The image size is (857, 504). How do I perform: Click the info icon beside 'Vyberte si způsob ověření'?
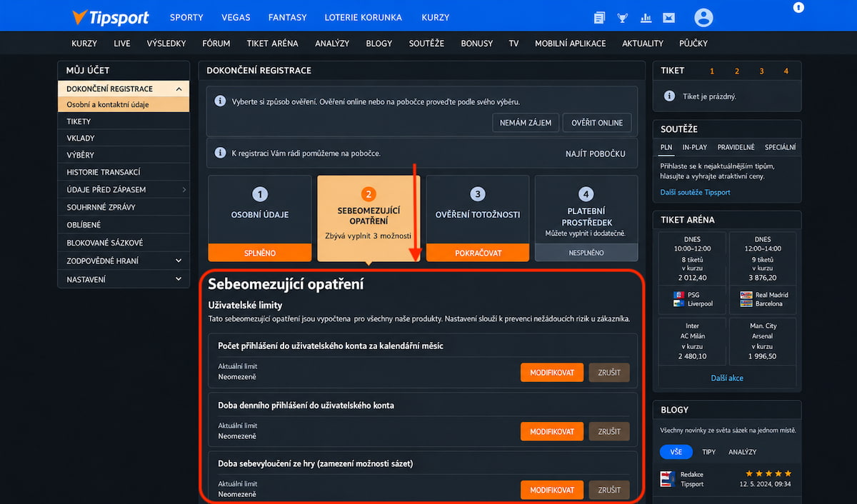click(221, 101)
